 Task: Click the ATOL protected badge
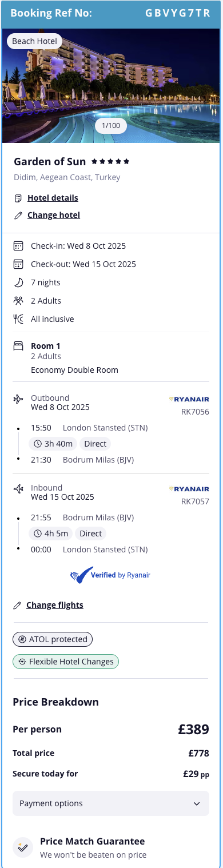[x=53, y=639]
